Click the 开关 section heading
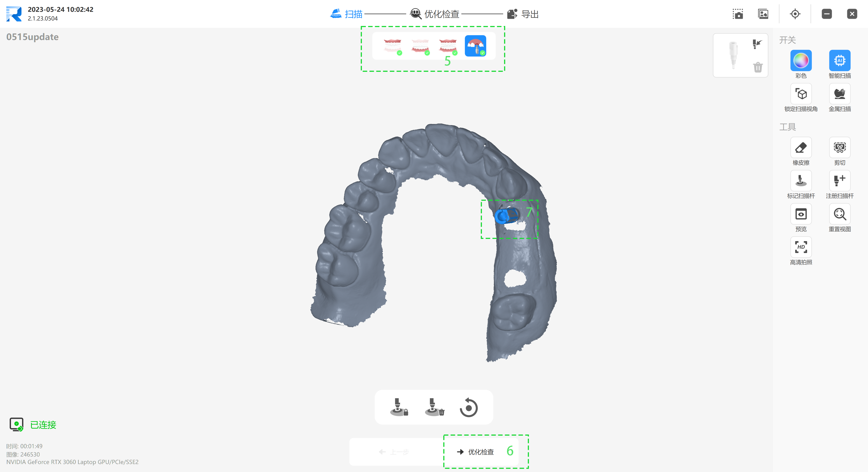The width and height of the screenshot is (868, 472). coord(787,40)
